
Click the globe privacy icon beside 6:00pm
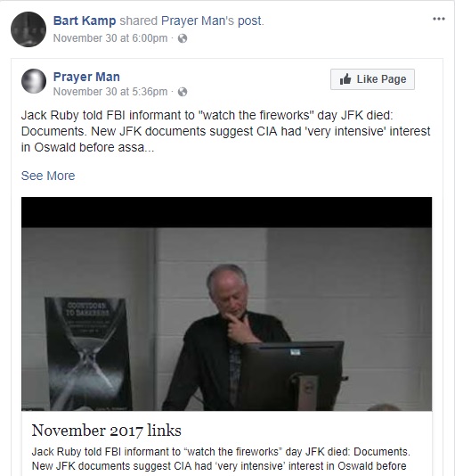(183, 38)
